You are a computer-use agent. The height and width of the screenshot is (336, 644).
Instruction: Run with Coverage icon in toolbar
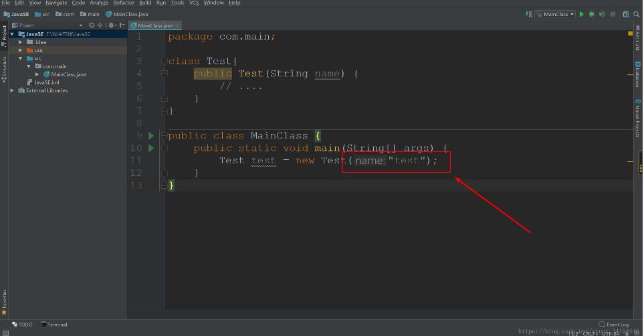coord(602,14)
